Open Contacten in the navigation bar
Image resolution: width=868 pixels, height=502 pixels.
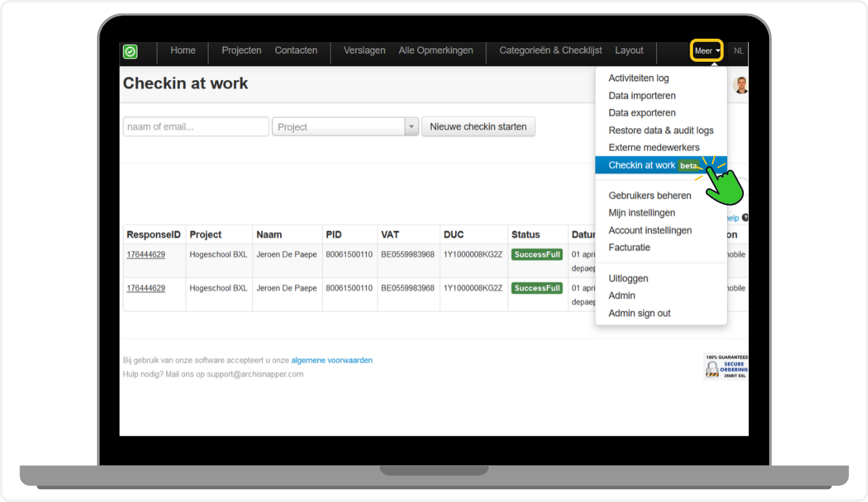pos(296,50)
